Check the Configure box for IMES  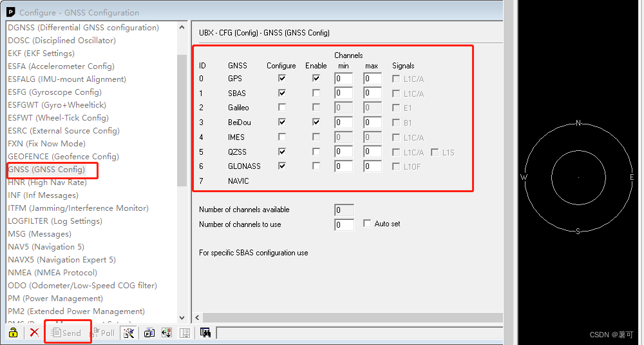coord(282,137)
